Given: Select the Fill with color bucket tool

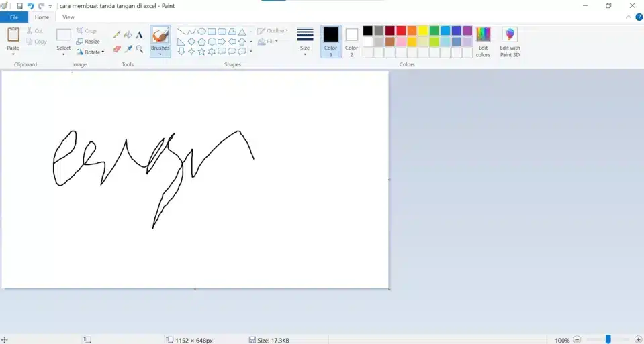Looking at the screenshot, I should click(128, 35).
